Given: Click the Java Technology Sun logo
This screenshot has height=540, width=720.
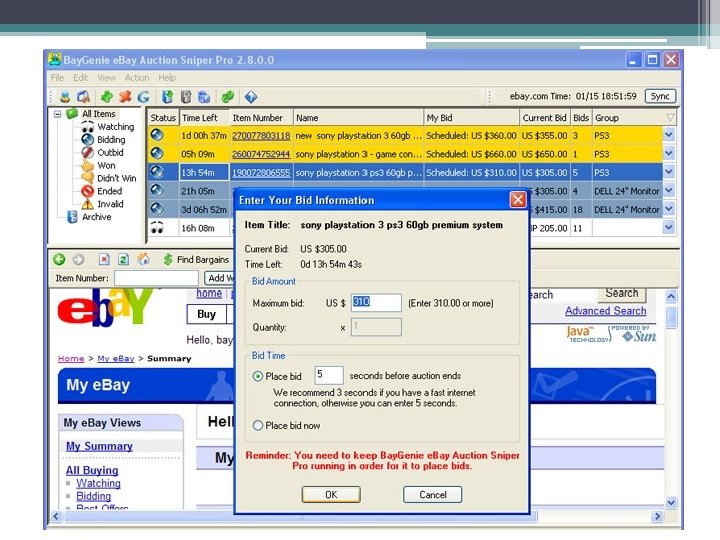Looking at the screenshot, I should (x=611, y=334).
